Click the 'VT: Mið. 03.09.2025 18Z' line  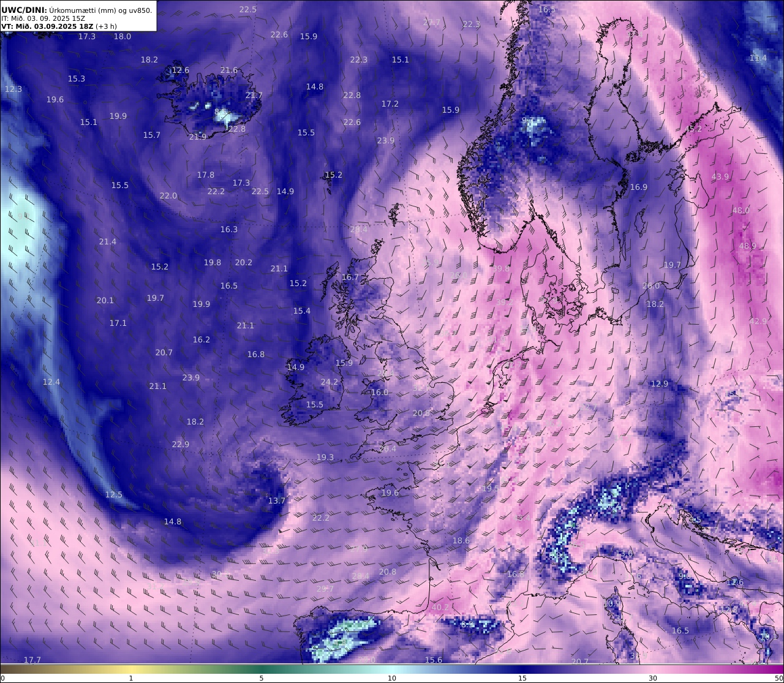47,26
